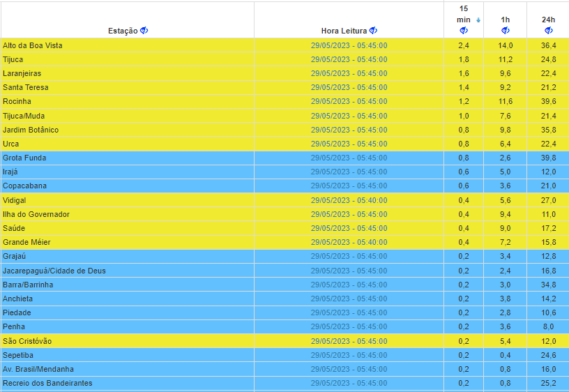Image resolution: width=569 pixels, height=392 pixels.
Task: Click Barra/Barrinha 24h value 34,8
Action: (x=549, y=285)
